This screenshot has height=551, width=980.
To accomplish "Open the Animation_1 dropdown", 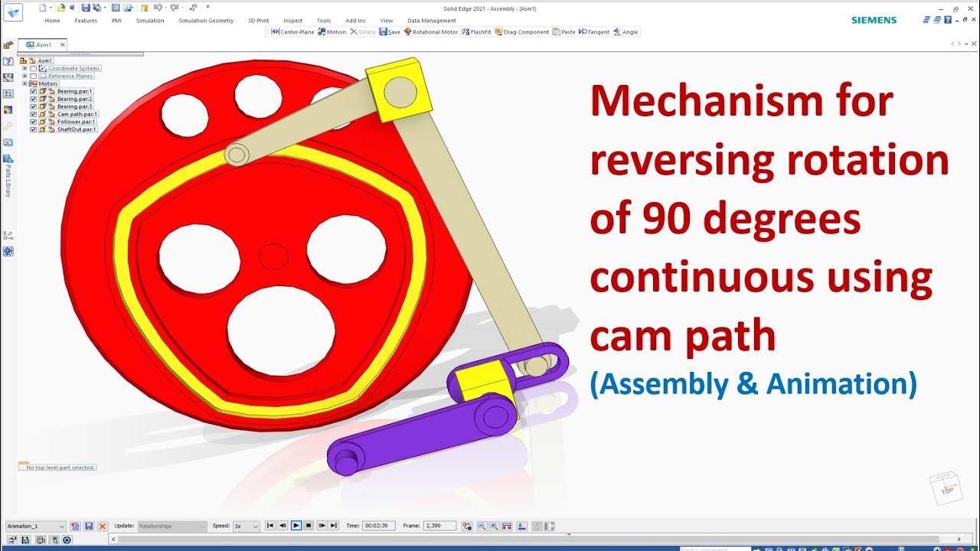I will [36, 527].
